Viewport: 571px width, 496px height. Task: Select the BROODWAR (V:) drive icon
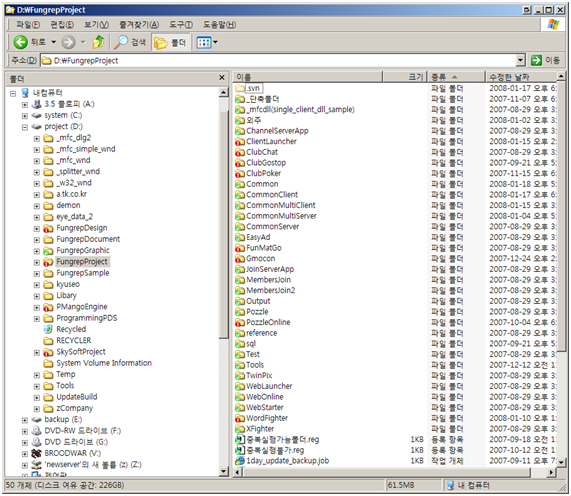coord(36,453)
